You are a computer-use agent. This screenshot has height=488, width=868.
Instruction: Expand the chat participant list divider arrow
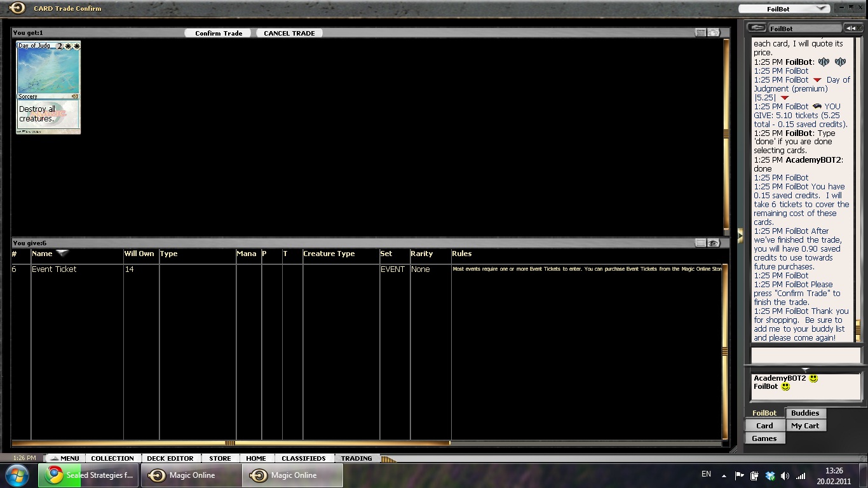[805, 369]
